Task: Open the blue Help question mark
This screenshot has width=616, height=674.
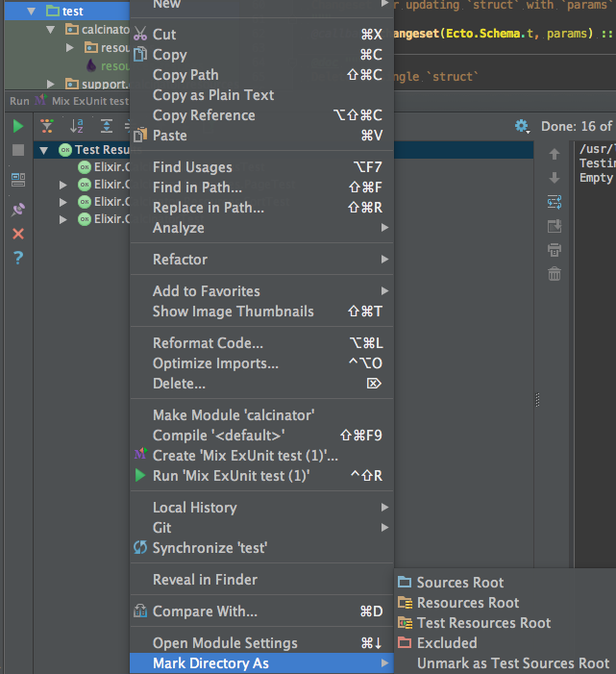Action: click(x=18, y=258)
